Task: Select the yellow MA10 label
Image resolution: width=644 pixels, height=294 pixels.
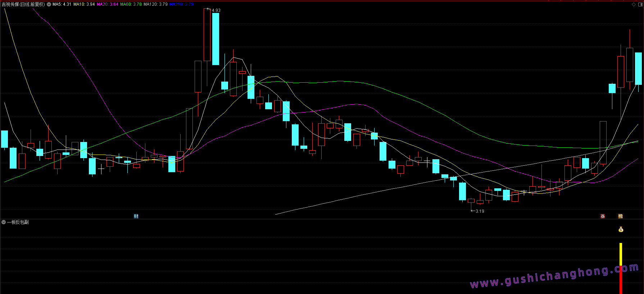Action: coord(84,4)
